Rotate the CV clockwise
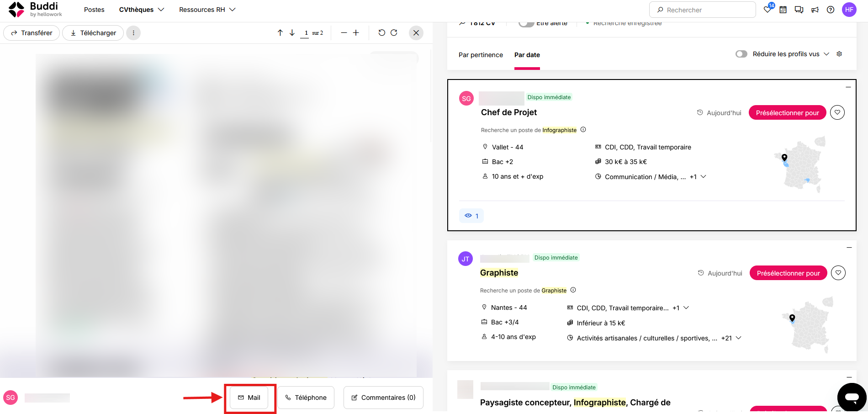868x414 pixels. pyautogui.click(x=394, y=32)
